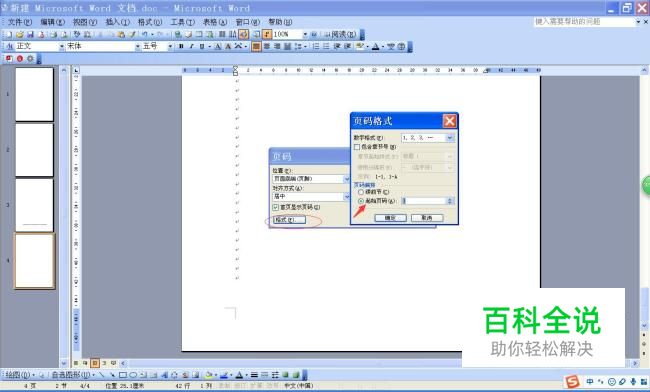Screen dimensions: 650x392
Task: Click the Undo arrow icon
Action: click(145, 34)
